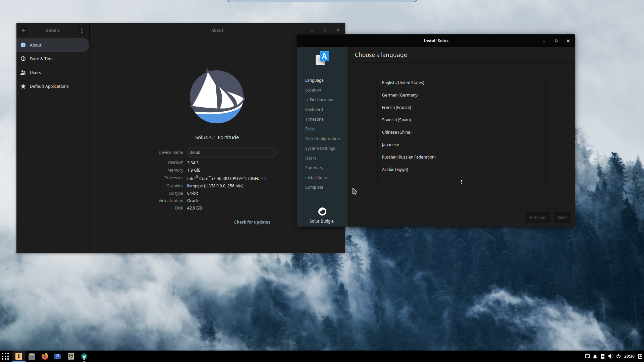The width and height of the screenshot is (644, 362).
Task: Click the Disk value 42.9 GB
Action: click(x=195, y=208)
